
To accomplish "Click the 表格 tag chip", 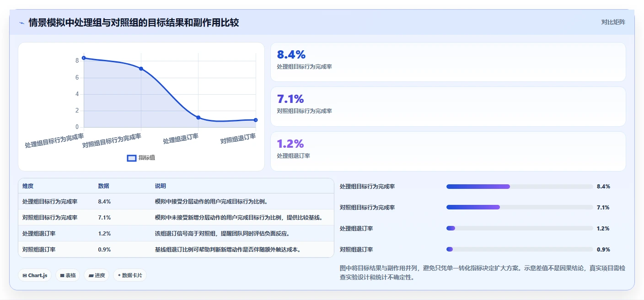I will pos(68,275).
